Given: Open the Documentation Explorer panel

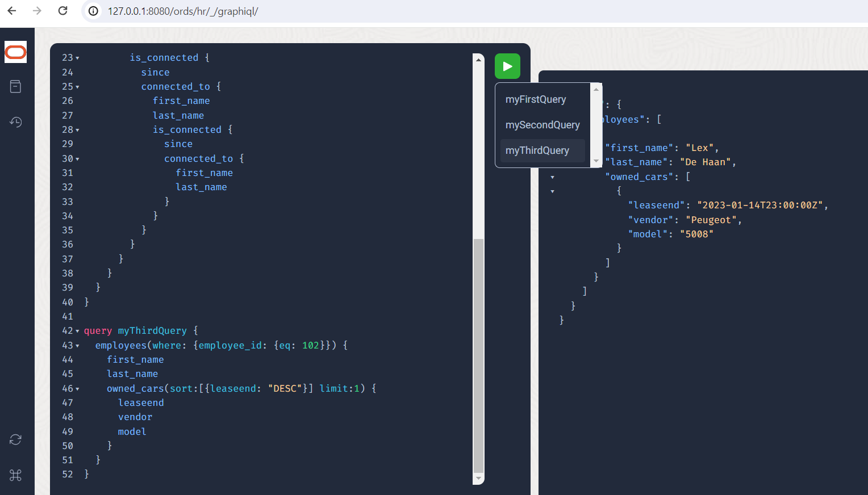Looking at the screenshot, I should point(15,86).
